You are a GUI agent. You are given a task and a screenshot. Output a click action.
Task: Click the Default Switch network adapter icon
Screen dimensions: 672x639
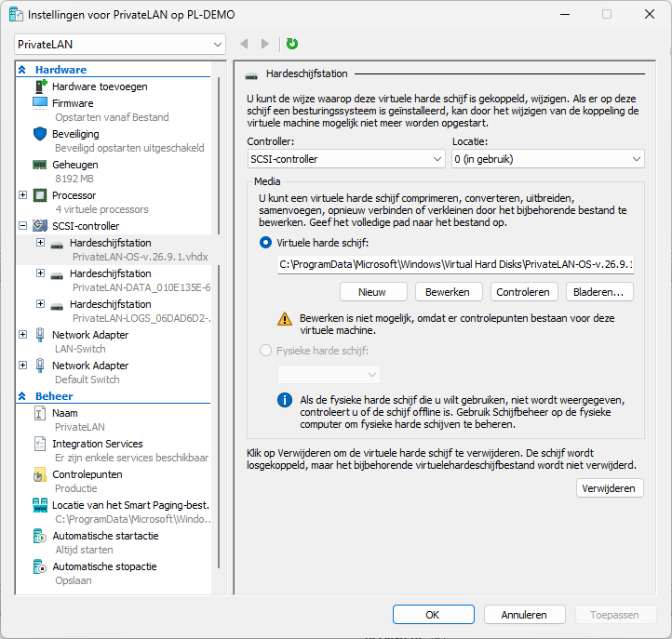click(40, 366)
